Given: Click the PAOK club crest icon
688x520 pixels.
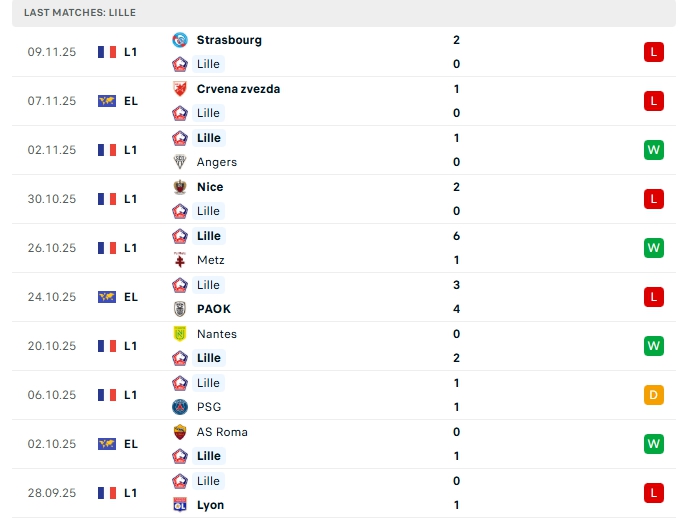Looking at the screenshot, I should [x=180, y=309].
